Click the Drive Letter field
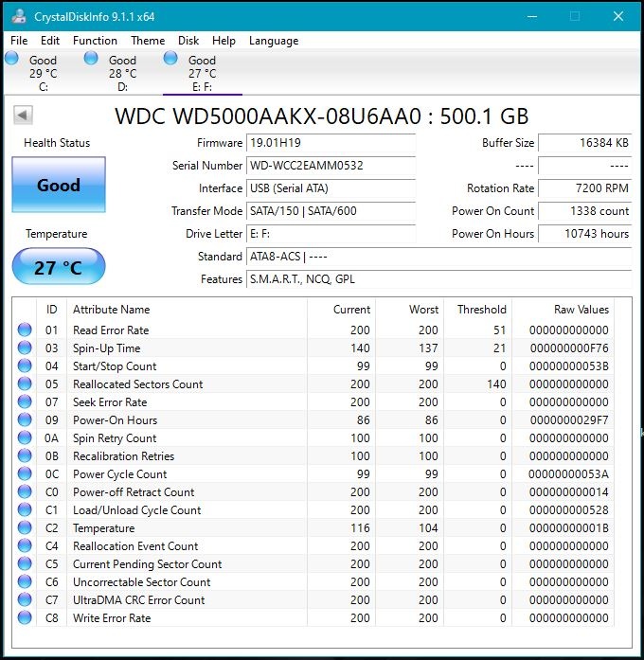 click(x=331, y=234)
